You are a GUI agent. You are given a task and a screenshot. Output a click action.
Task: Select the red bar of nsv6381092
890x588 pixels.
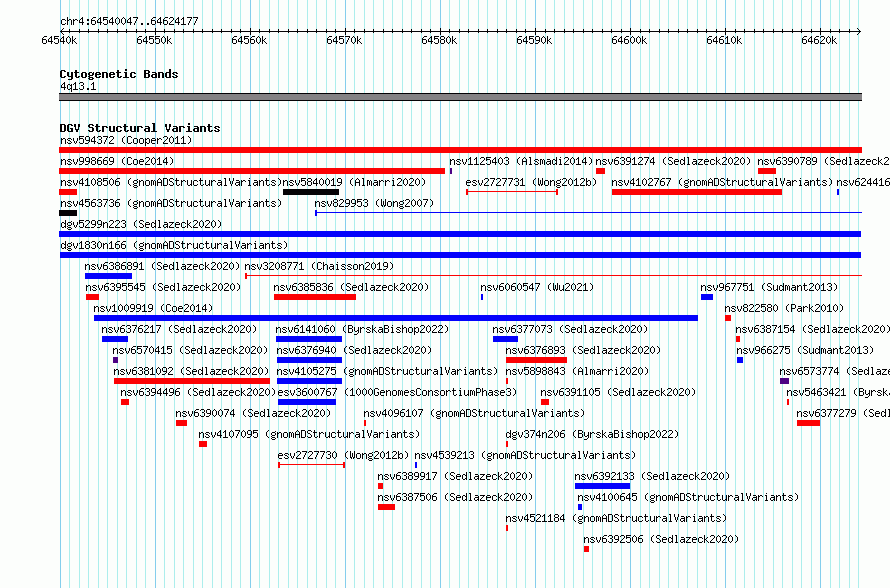click(x=192, y=381)
